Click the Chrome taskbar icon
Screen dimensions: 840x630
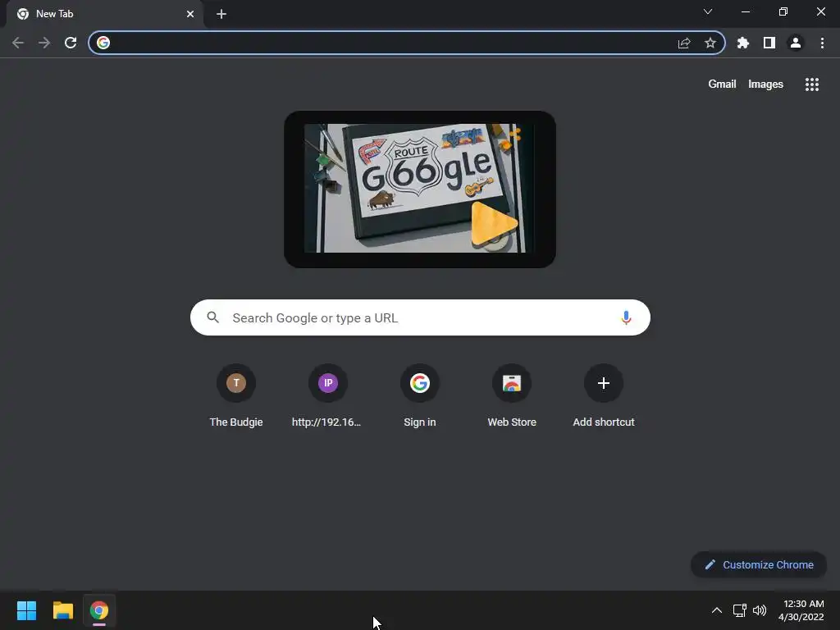[x=99, y=610]
